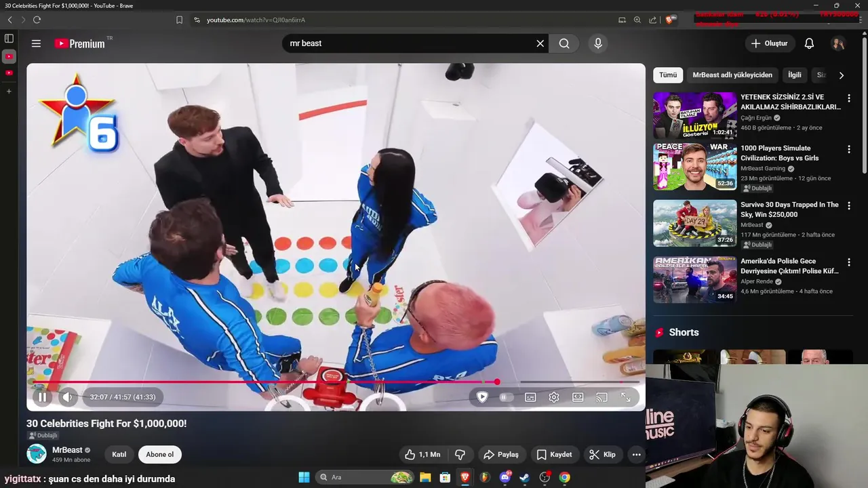This screenshot has height=488, width=868.
Task: Click the 'Abone ol' subscribe button
Action: click(x=160, y=455)
